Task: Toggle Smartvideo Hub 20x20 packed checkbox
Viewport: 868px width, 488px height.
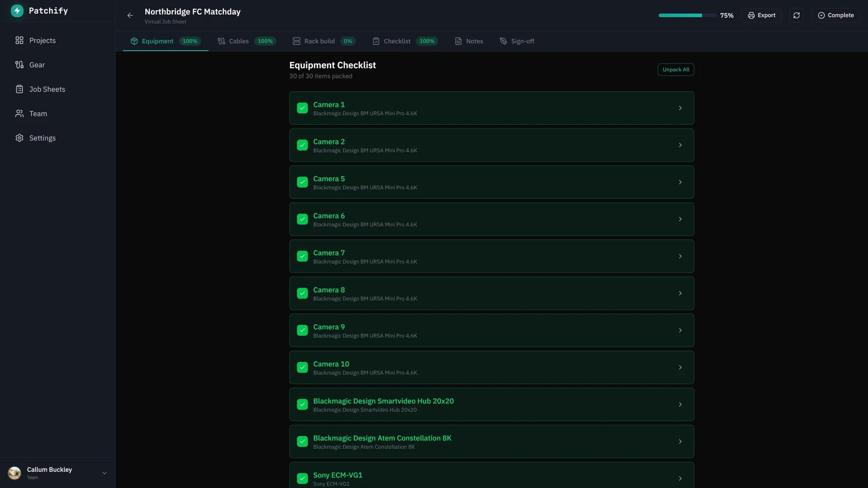Action: pos(302,404)
